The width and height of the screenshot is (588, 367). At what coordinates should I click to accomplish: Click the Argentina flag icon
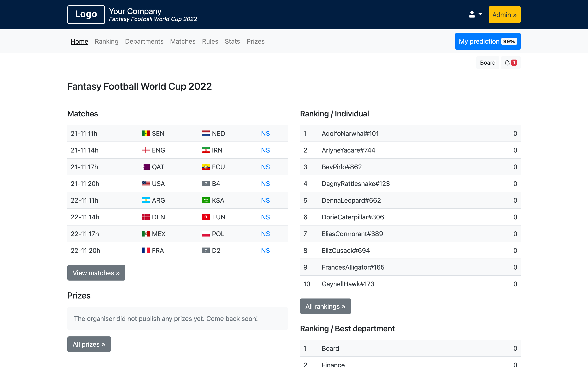click(x=146, y=200)
